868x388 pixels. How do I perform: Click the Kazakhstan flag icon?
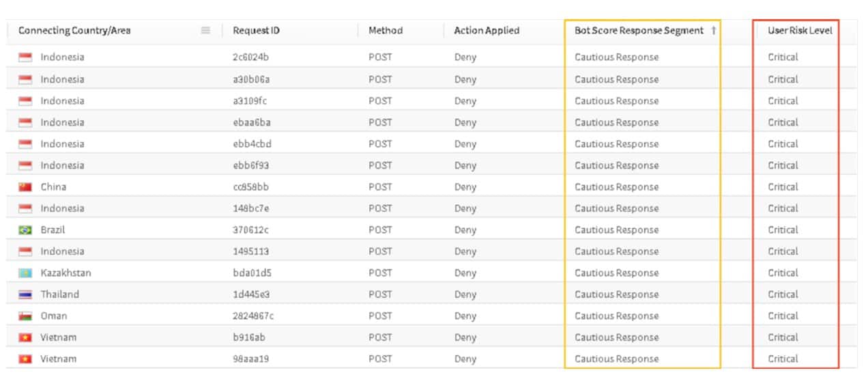(25, 273)
